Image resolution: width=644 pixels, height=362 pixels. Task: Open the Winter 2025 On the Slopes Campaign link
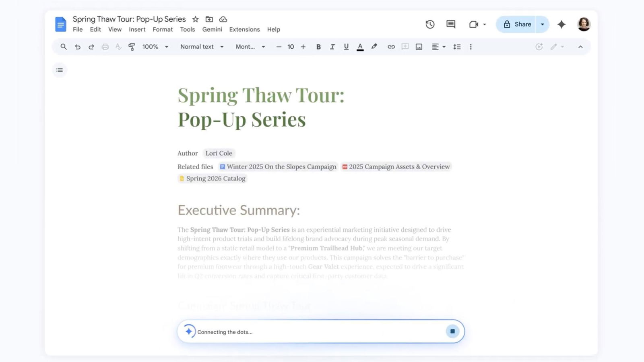(x=281, y=167)
